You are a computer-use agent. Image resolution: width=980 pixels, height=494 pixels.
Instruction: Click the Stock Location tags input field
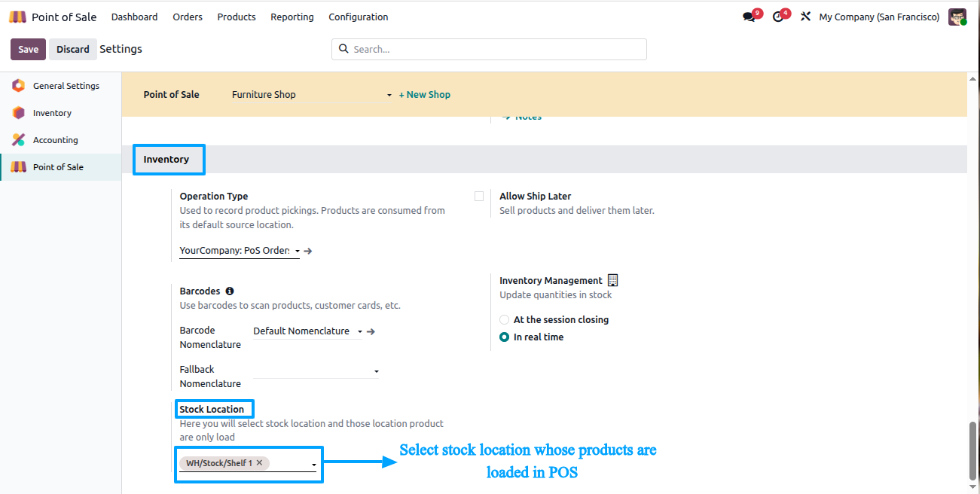click(x=248, y=464)
